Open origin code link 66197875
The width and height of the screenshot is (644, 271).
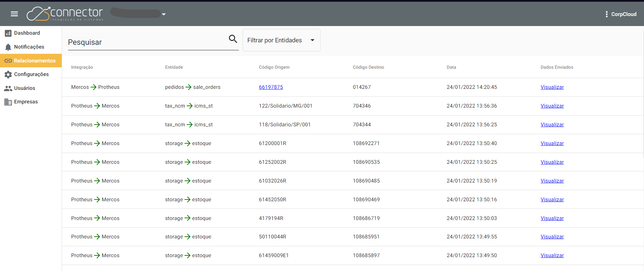271,87
